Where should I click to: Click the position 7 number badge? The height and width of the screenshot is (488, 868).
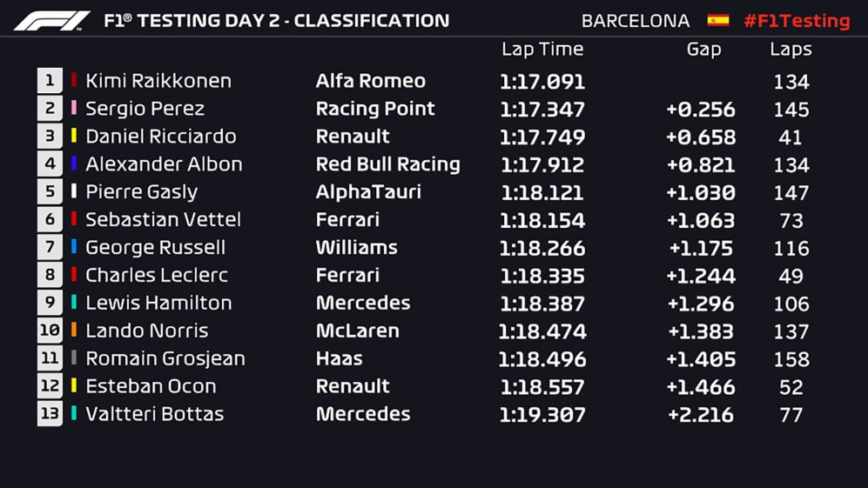(49, 248)
